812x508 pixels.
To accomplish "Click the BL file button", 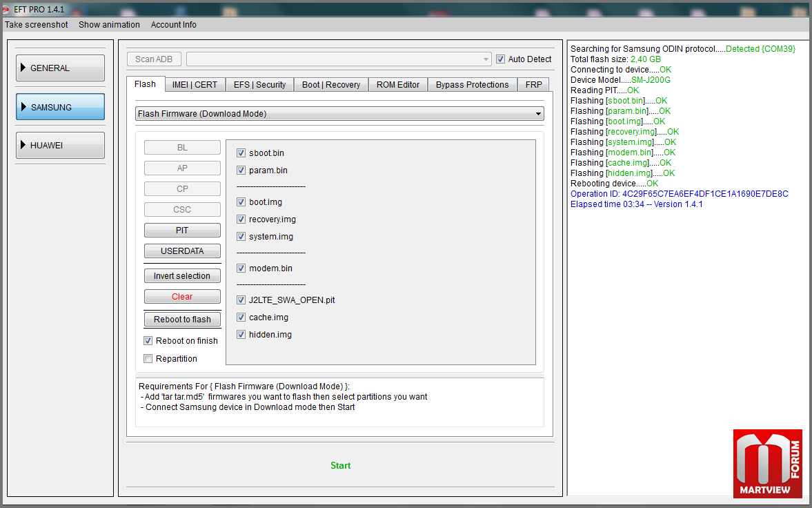I will pyautogui.click(x=182, y=147).
